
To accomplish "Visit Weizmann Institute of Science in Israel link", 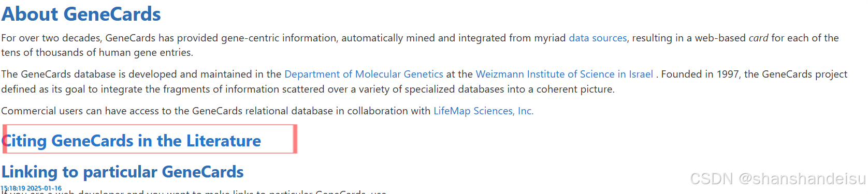I will click(x=565, y=74).
